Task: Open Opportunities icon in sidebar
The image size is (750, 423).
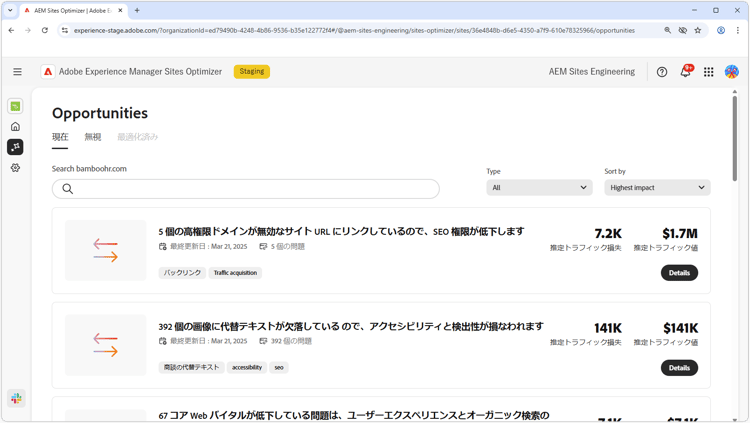Action: coord(15,147)
